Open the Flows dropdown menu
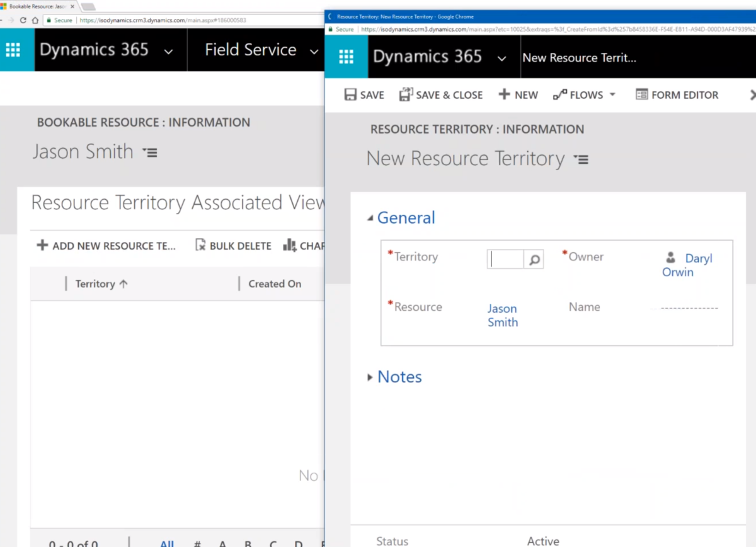 584,95
